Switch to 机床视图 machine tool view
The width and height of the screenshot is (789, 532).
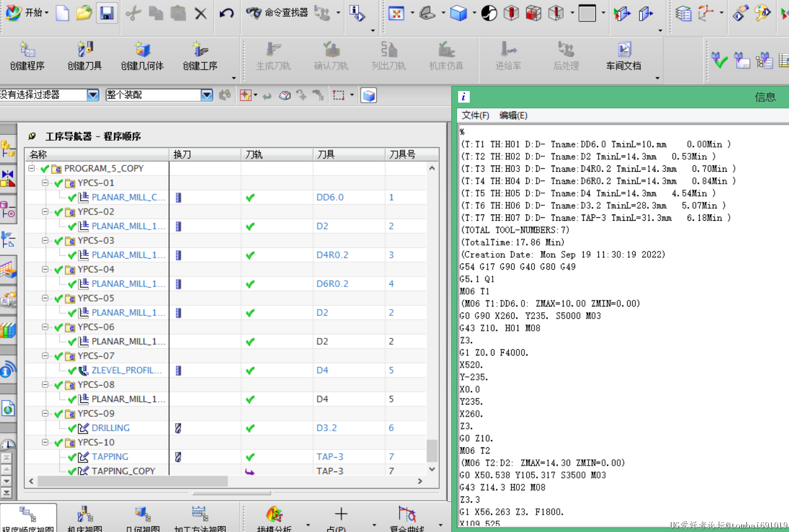point(85,519)
